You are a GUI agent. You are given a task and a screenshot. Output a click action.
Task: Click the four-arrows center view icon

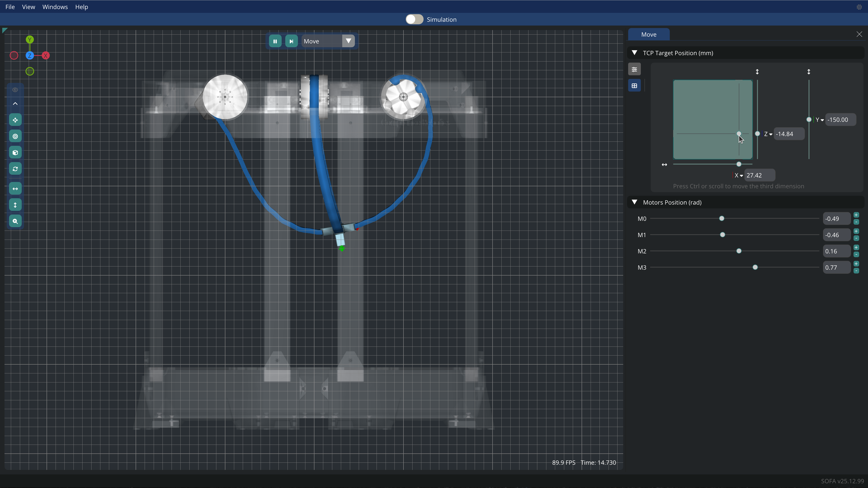point(15,120)
